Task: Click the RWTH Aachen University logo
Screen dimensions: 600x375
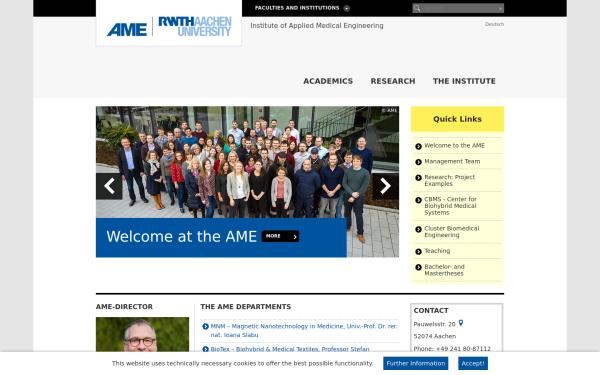Action: [x=195, y=26]
